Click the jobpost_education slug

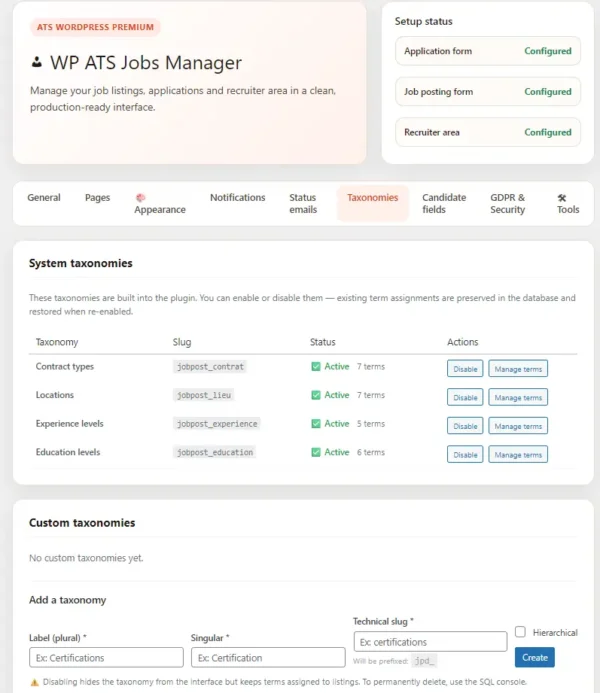pos(215,452)
